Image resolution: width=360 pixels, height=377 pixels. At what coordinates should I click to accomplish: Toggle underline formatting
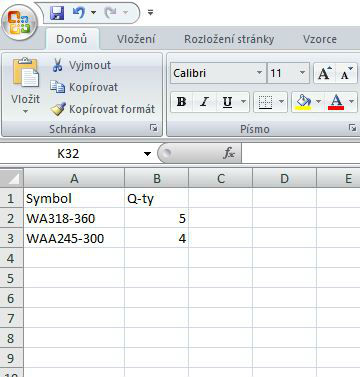click(x=227, y=102)
